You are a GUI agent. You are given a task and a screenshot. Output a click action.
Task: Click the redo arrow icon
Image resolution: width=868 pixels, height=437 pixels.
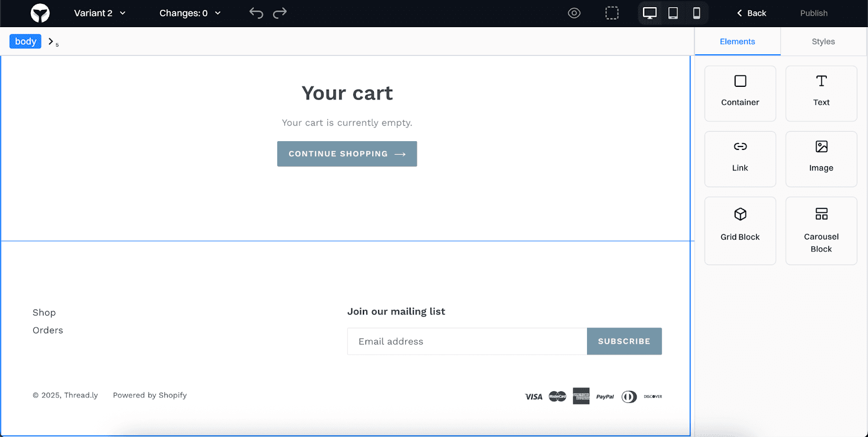coord(280,13)
